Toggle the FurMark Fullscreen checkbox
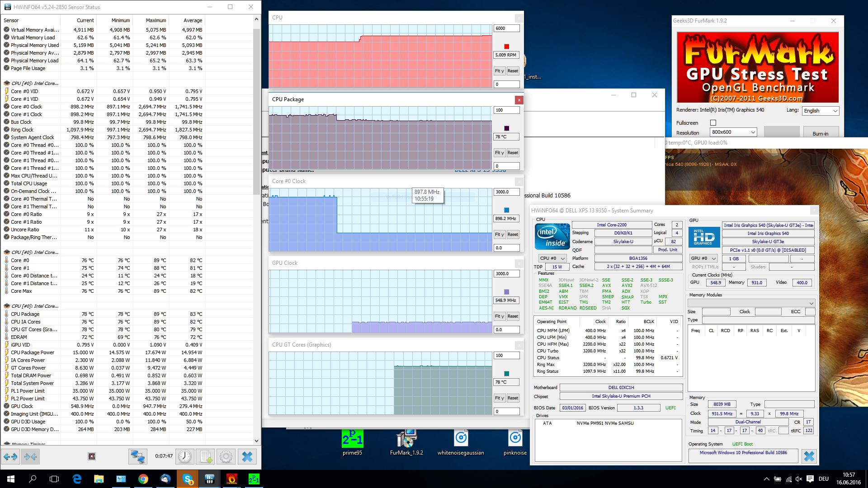 (x=713, y=122)
